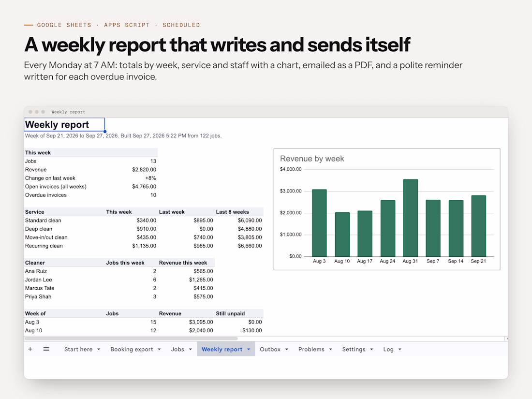532x399 pixels.
Task: Click the horizontal scrollbar of the sheet
Action: (x=131, y=338)
